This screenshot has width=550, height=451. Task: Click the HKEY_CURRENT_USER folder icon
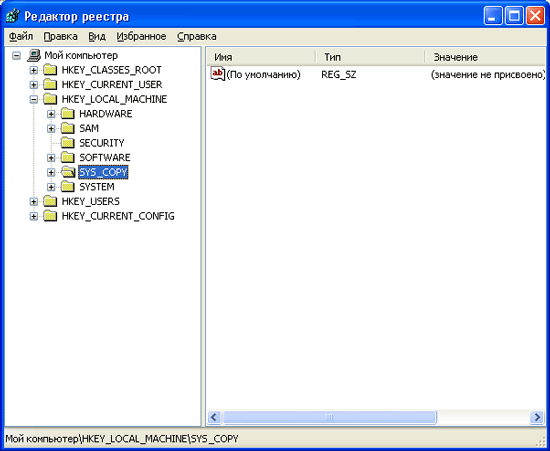pos(50,85)
